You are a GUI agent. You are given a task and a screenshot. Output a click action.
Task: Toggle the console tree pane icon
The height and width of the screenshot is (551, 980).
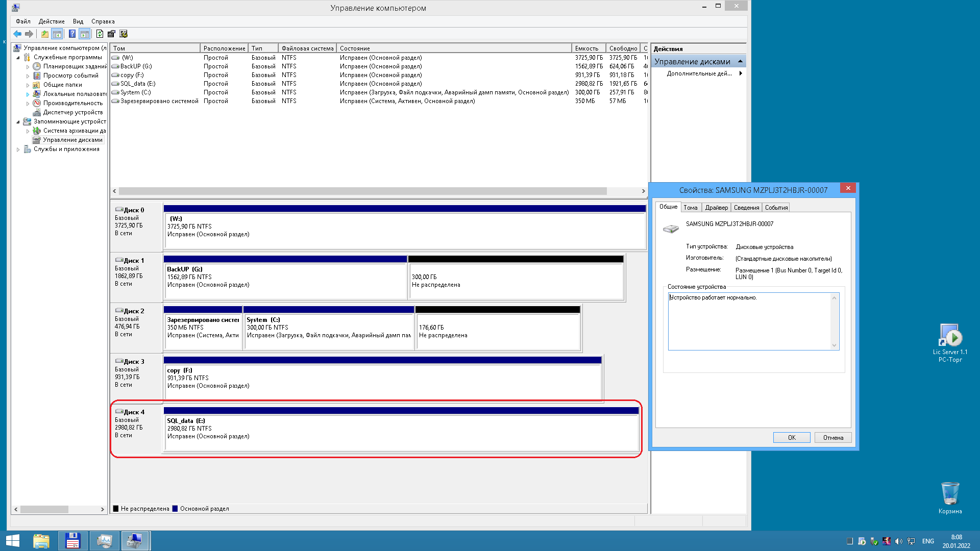(x=57, y=34)
